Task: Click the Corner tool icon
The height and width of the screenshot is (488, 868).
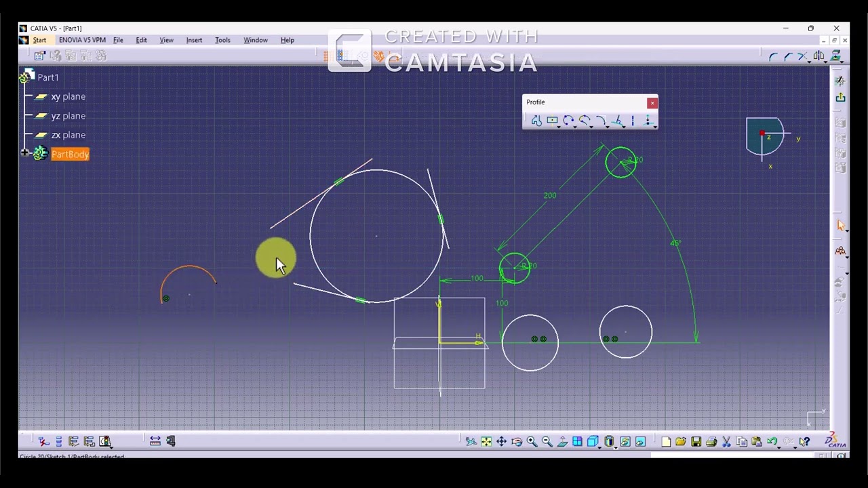Action: point(773,56)
